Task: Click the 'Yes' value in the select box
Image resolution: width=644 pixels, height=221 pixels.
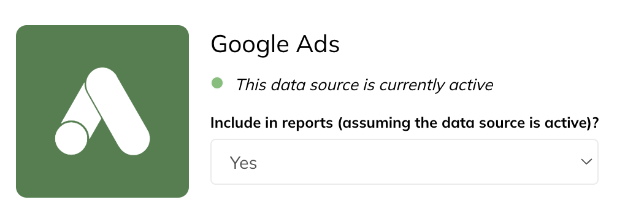Action: [243, 163]
